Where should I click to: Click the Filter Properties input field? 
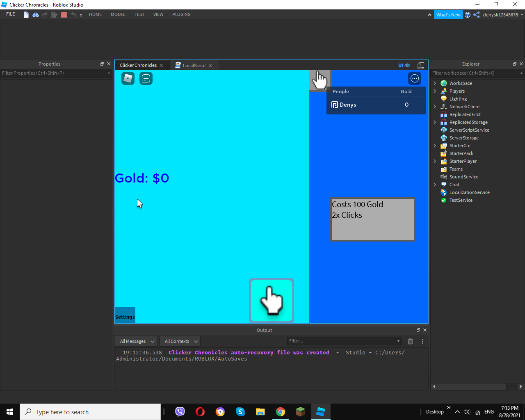click(x=56, y=73)
